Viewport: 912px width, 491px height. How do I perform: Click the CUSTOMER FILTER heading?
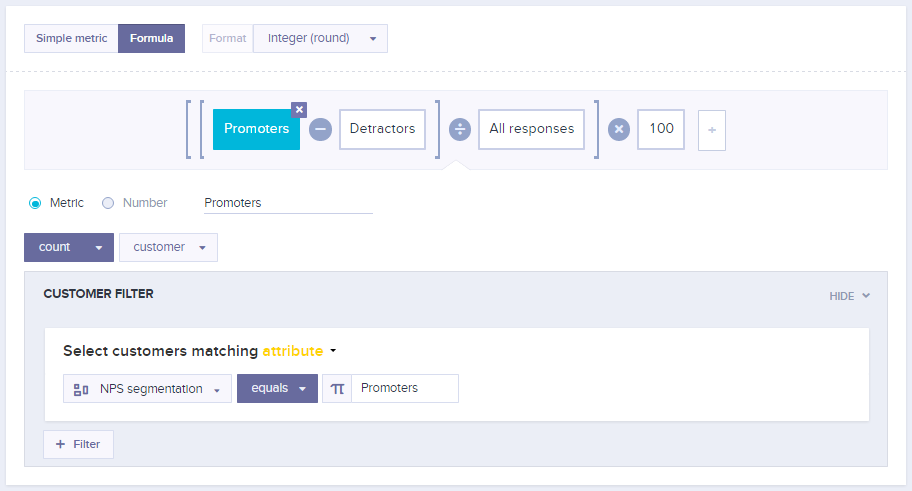pyautogui.click(x=98, y=294)
